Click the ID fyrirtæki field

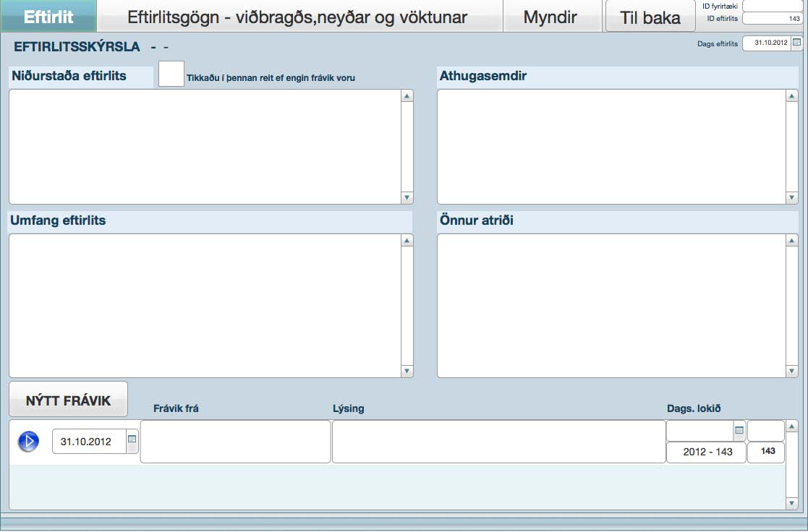coord(773,7)
